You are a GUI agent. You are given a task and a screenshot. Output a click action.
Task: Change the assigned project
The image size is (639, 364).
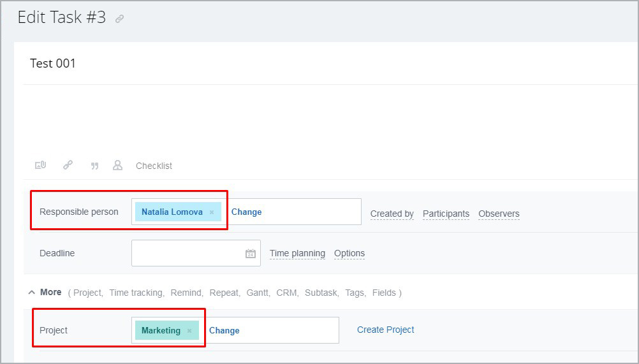tap(224, 331)
